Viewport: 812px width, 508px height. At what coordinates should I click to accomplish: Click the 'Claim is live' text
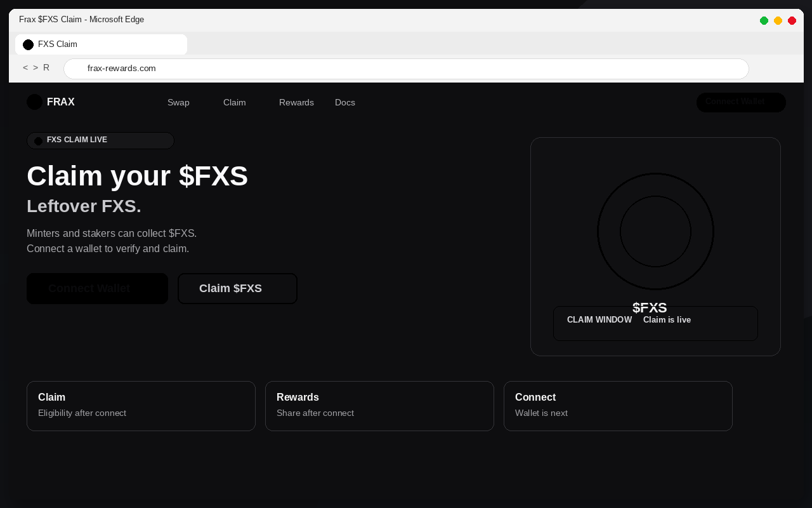pyautogui.click(x=667, y=319)
